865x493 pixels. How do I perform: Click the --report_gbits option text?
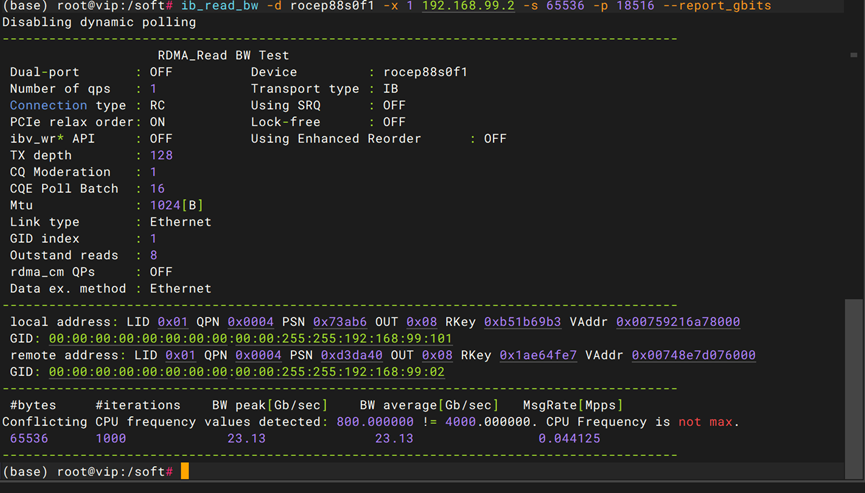717,6
